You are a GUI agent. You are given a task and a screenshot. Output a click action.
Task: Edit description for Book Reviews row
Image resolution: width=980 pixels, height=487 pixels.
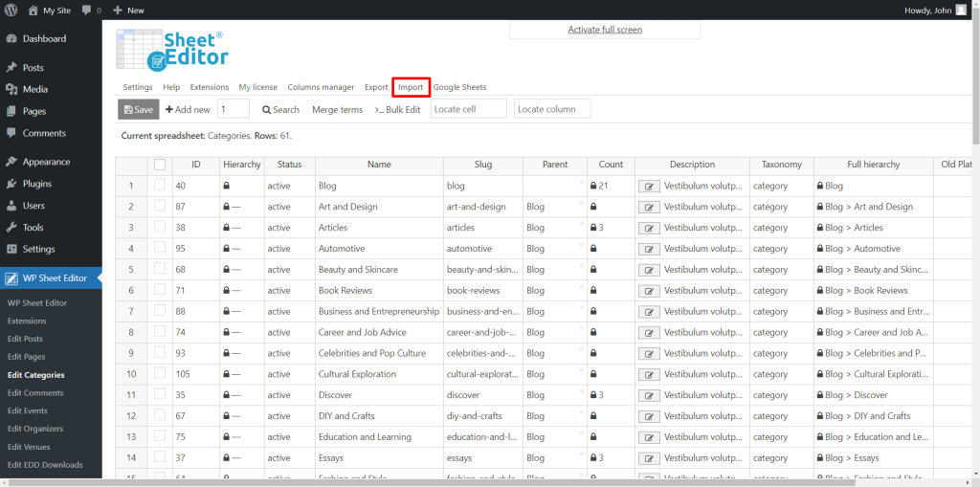pos(649,291)
